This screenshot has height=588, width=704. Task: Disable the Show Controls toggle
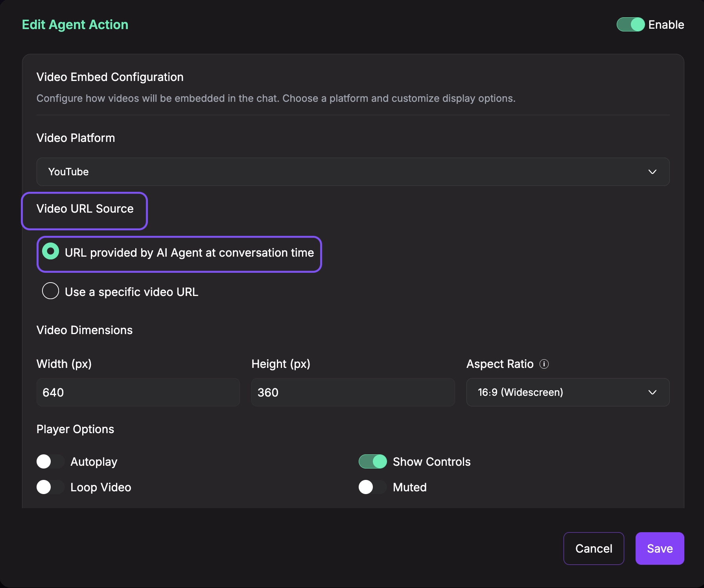[373, 461]
